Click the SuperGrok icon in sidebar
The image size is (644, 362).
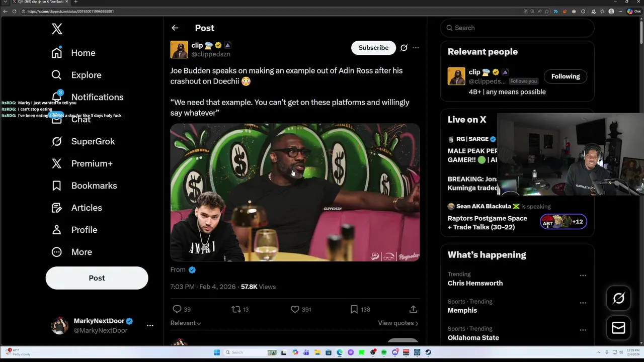coord(56,141)
